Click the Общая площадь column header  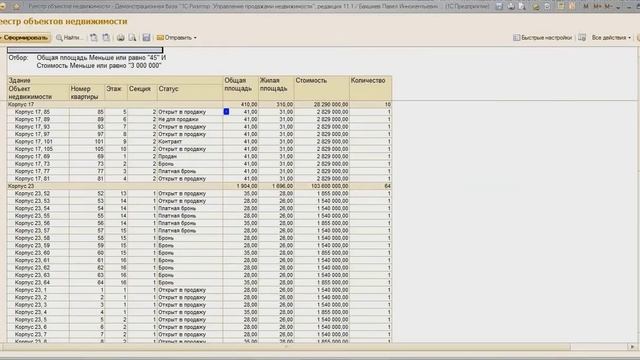click(241, 88)
